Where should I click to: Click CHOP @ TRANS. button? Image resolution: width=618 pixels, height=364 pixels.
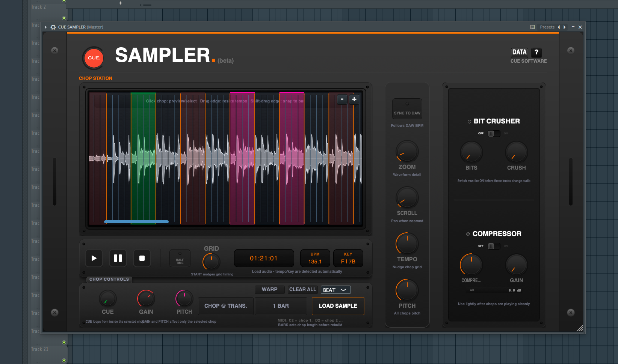[x=226, y=306]
